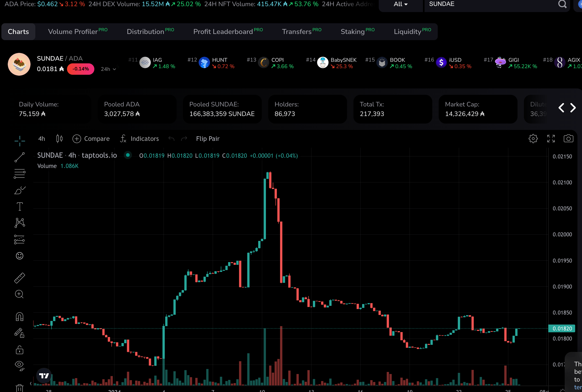Screen dimensions: 582x392
Task: Toggle hide all drawings eye icon
Action: pyautogui.click(x=20, y=365)
